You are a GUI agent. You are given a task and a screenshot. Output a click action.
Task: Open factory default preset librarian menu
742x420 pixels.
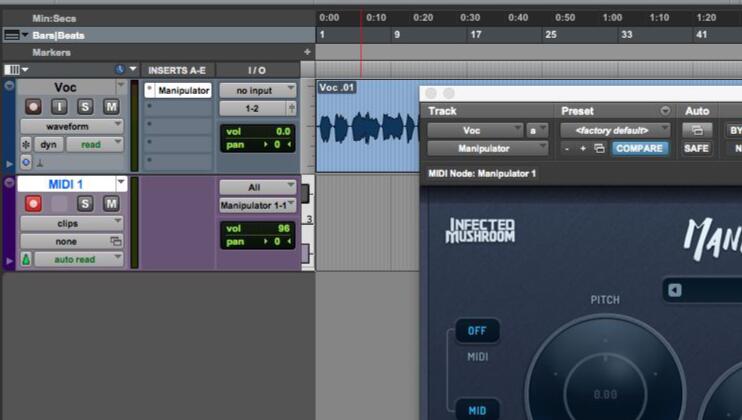[615, 130]
